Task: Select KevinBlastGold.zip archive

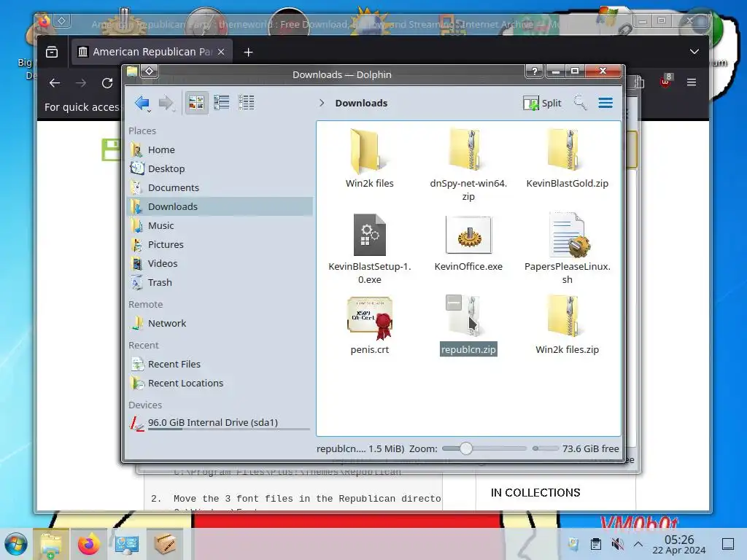Action: 567,158
